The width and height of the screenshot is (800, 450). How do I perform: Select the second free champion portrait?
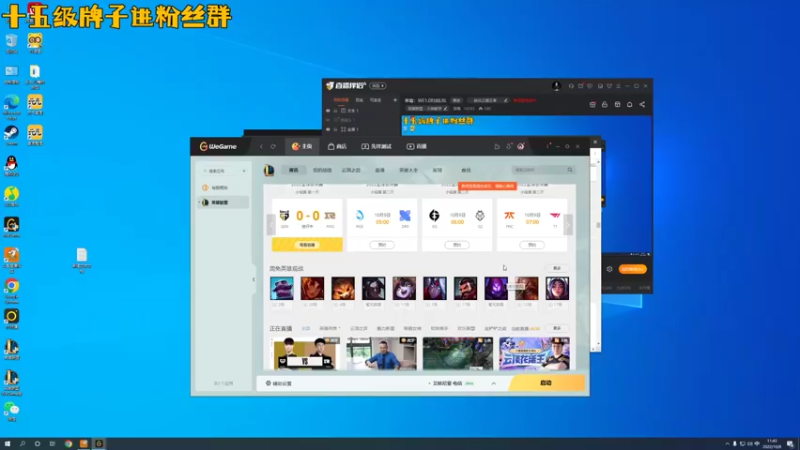312,288
